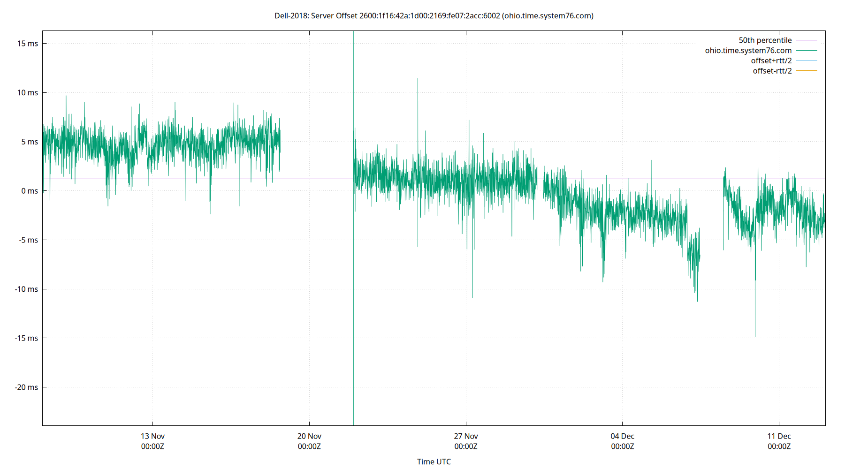Toggle the 50th percentile legend entry
The height and width of the screenshot is (469, 868).
[x=765, y=40]
